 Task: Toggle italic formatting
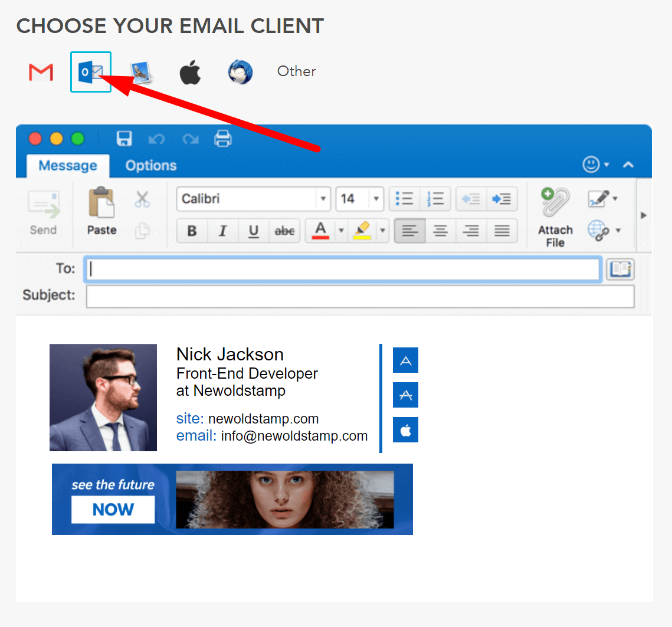point(222,231)
